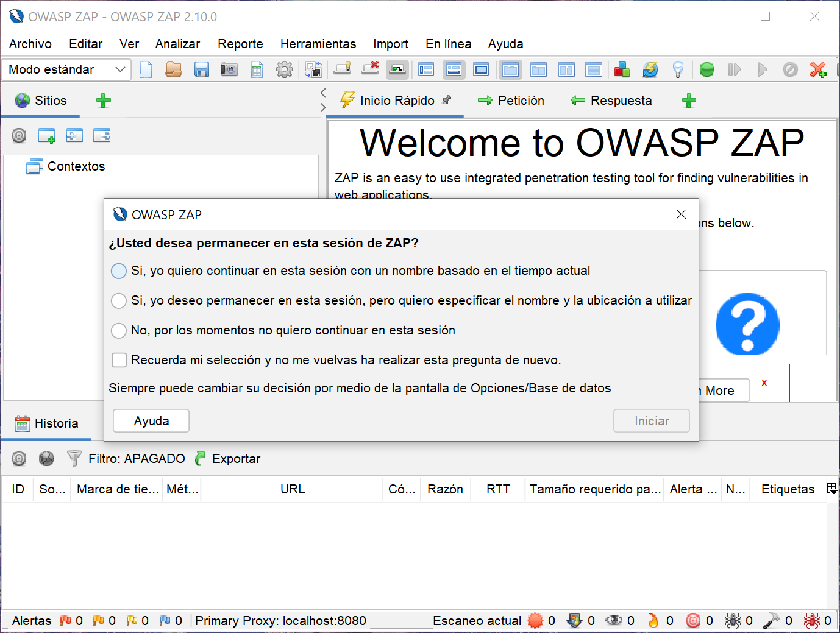Click 'Filtro: APAGADO' label in History
The height and width of the screenshot is (633, 840).
137,458
